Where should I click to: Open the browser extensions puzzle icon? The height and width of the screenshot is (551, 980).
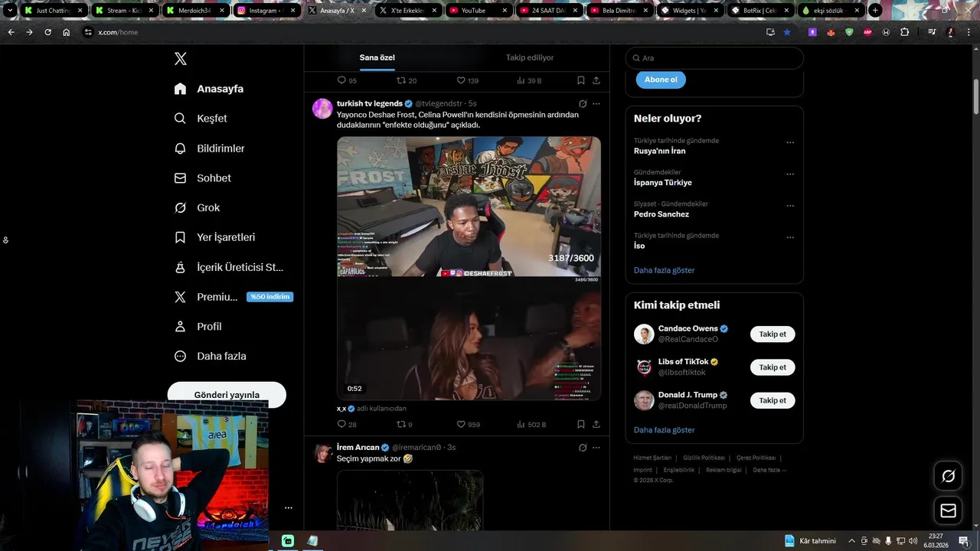tap(904, 32)
